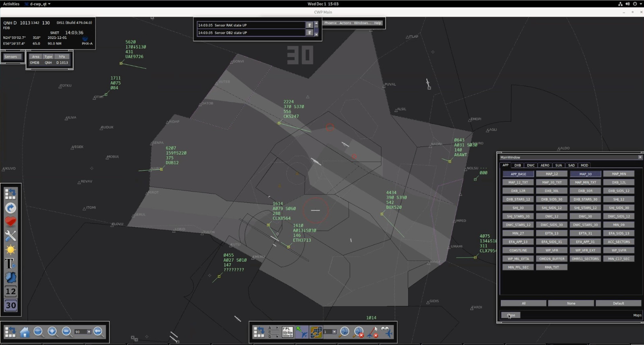Click the eyes watching aircraft icon

[386, 332]
